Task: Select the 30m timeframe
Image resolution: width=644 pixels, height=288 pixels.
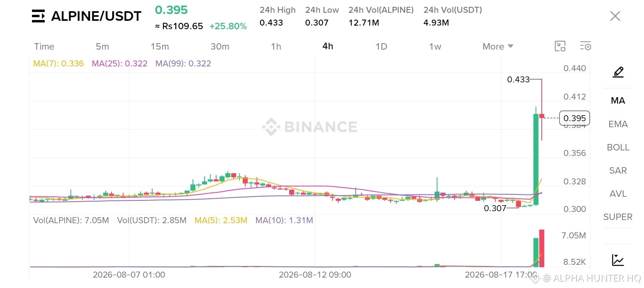Action: [x=220, y=46]
